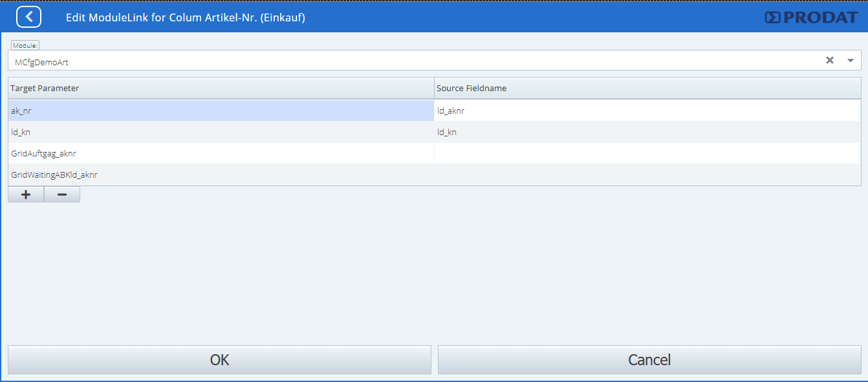
Task: Click the empty source field for GridAuftgag_aknr
Action: tap(647, 153)
